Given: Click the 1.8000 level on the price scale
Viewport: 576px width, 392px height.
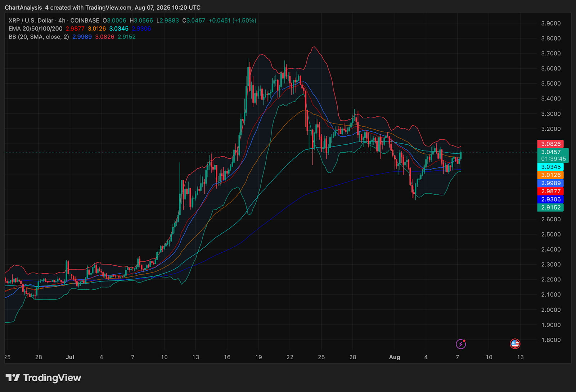Looking at the screenshot, I should 551,340.
